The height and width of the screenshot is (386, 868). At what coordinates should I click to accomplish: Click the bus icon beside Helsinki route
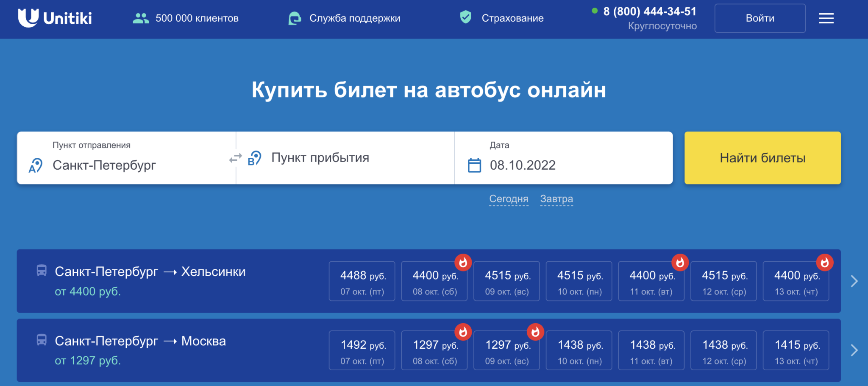(x=42, y=271)
